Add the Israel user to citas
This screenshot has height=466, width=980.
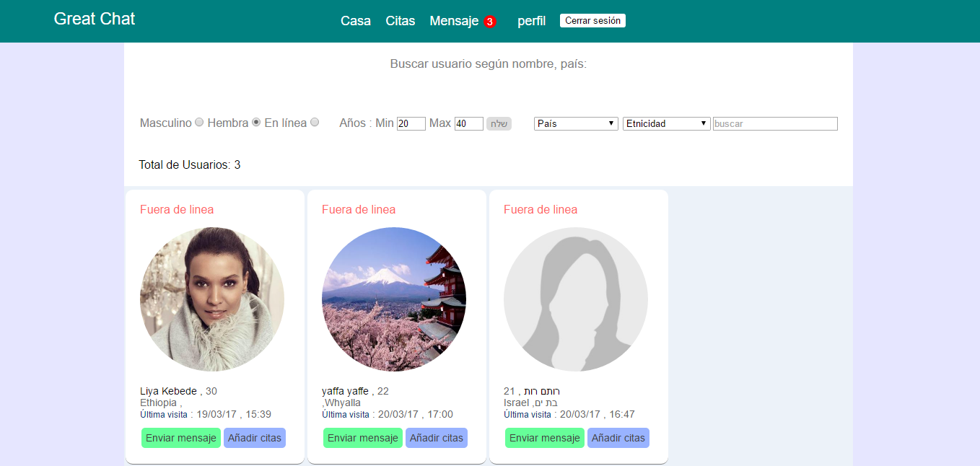click(x=618, y=438)
